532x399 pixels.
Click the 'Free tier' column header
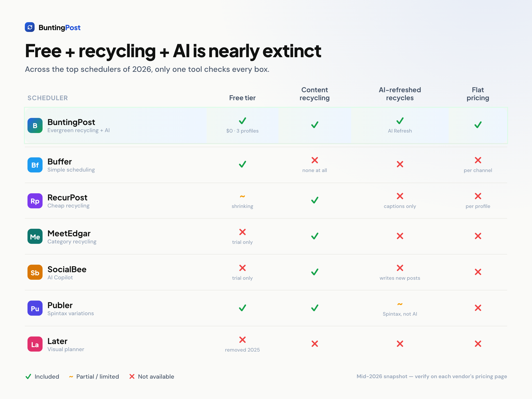243,98
